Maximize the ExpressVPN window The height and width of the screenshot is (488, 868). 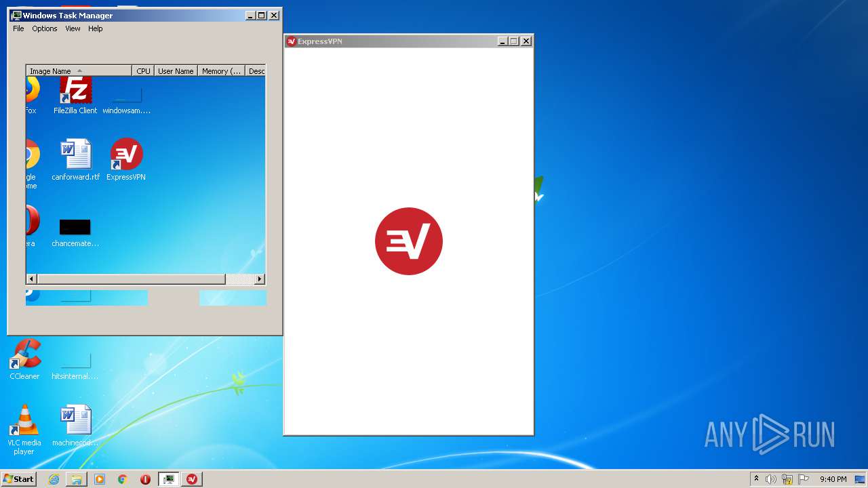click(513, 41)
